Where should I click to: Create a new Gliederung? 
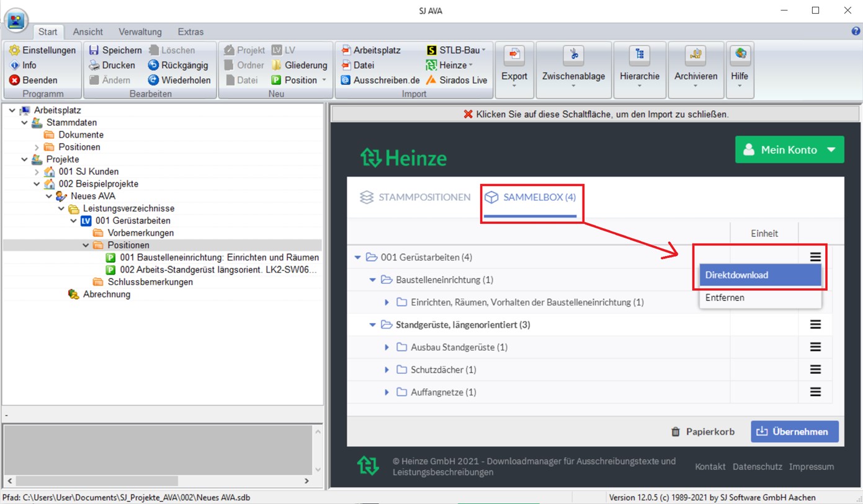click(x=299, y=65)
